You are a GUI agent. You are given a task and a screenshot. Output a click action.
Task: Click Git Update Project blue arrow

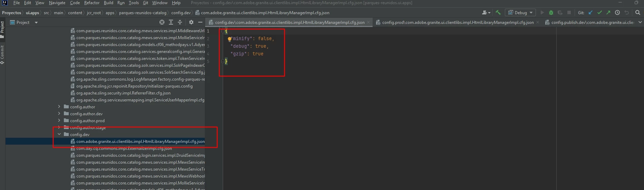(x=590, y=12)
